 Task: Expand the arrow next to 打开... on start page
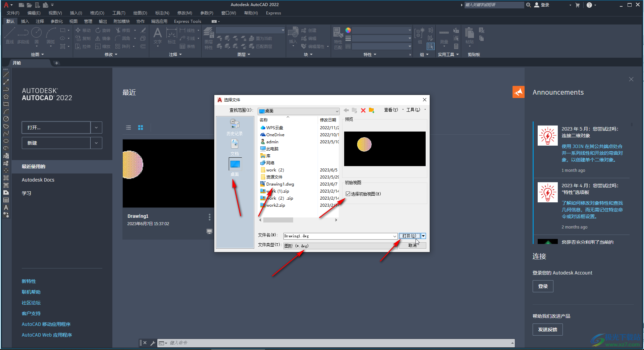pos(96,128)
